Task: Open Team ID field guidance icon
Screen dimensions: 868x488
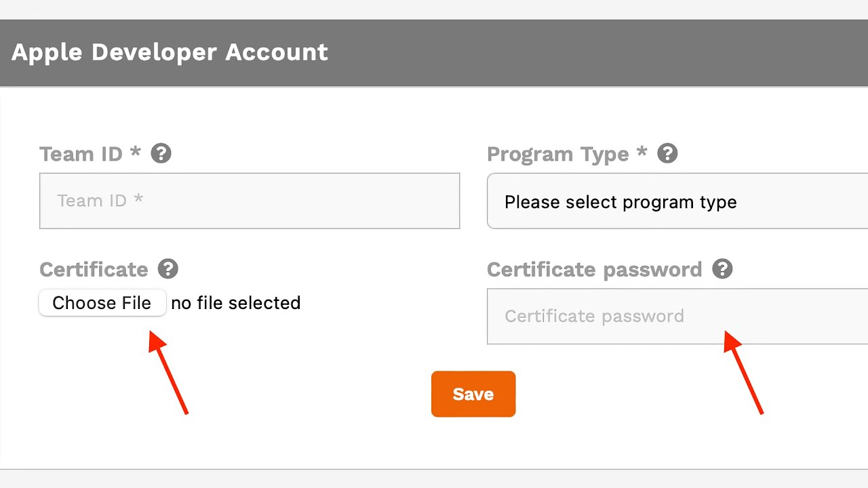Action: point(161,153)
